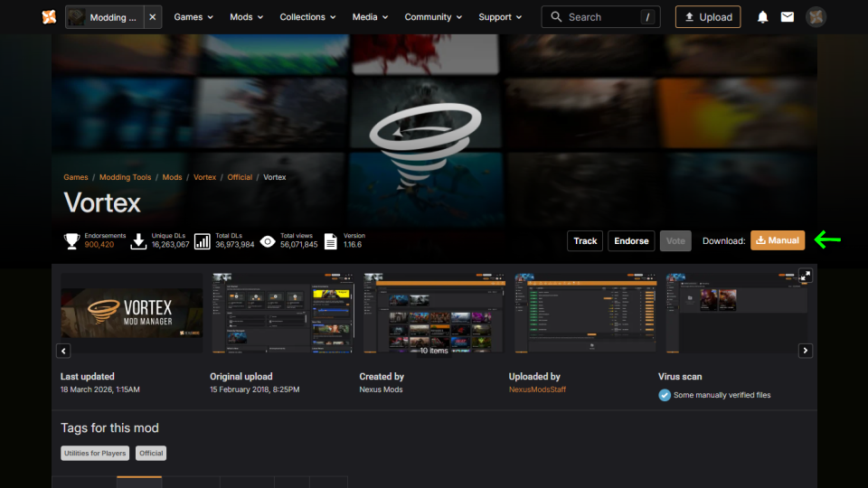Open the notifications bell icon

pos(762,17)
